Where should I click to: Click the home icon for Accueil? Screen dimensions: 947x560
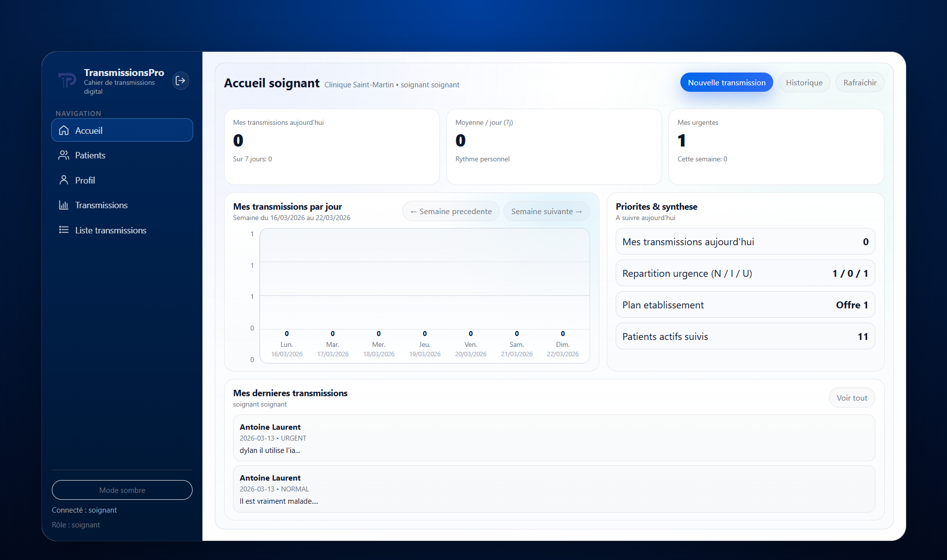tap(64, 130)
